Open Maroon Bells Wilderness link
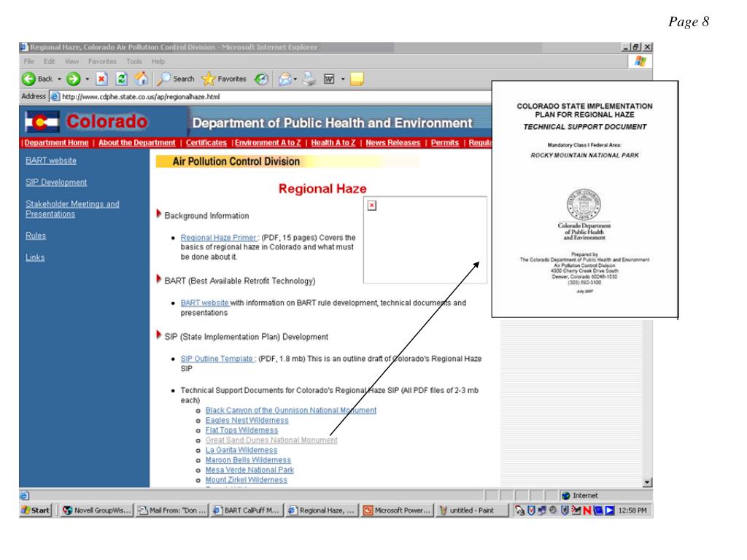The width and height of the screenshot is (747, 560). click(x=248, y=461)
